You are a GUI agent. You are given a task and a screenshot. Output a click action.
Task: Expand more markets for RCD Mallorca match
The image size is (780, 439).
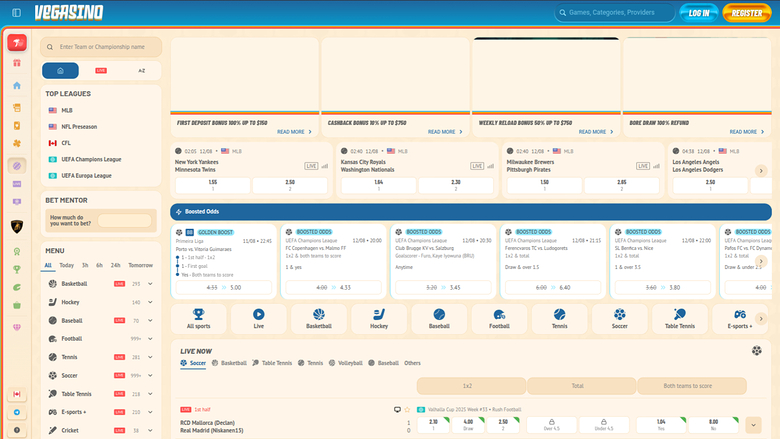(755, 425)
